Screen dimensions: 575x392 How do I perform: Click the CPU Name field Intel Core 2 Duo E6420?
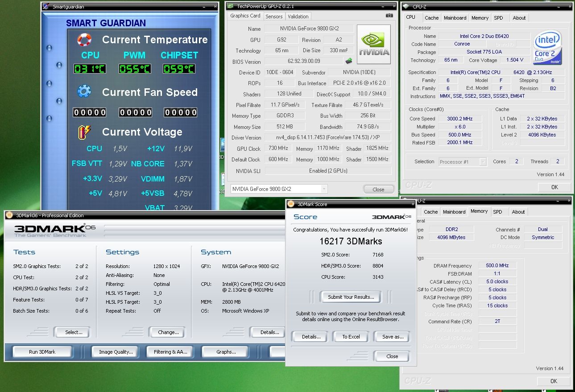coord(484,36)
